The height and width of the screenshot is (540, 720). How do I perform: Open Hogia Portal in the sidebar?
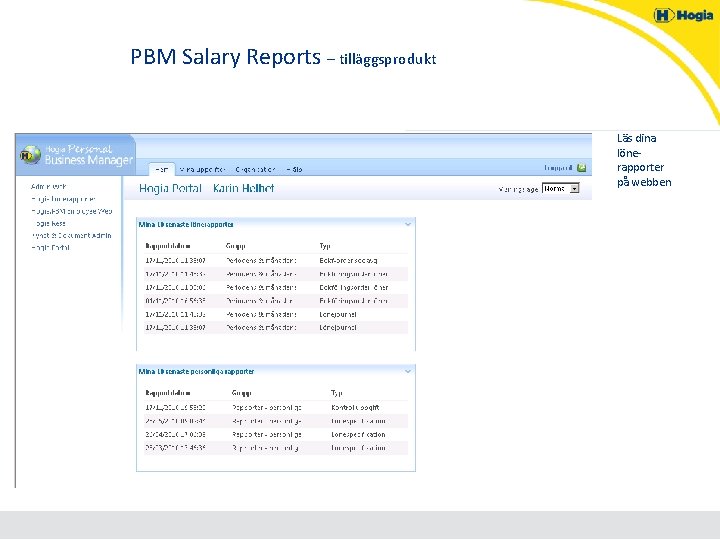tap(51, 248)
